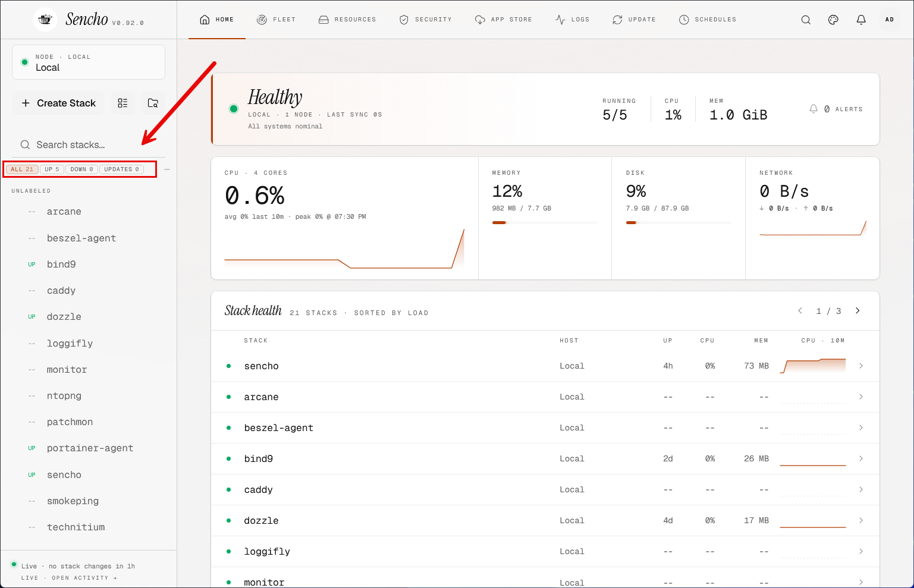
Task: Switch to the Fleet tab
Action: click(276, 20)
